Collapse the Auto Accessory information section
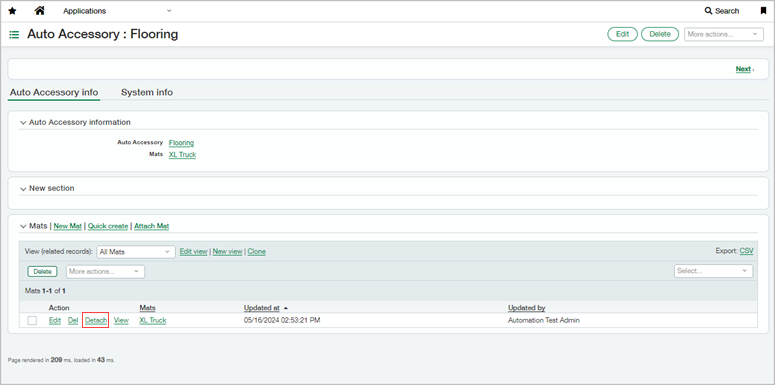The image size is (775, 385). coord(23,123)
